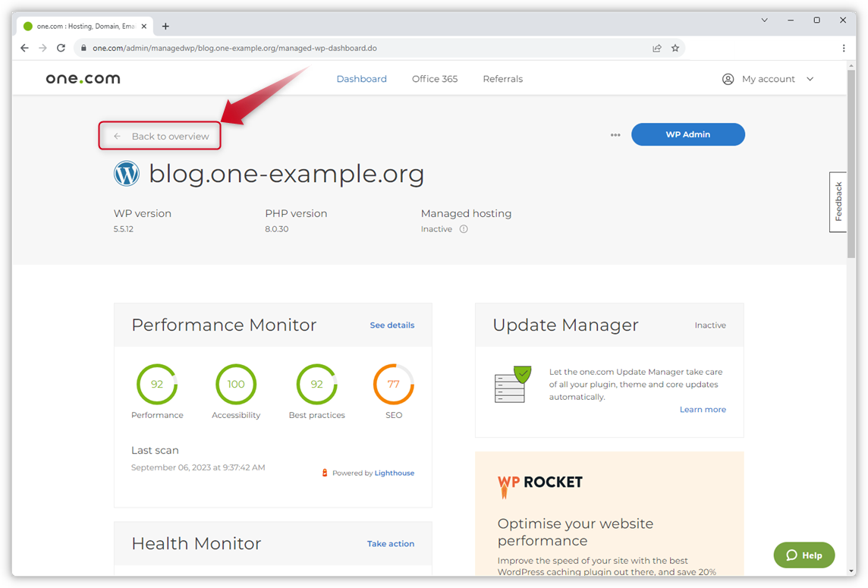This screenshot has width=868, height=588.
Task: Select the Referrals menu item
Action: click(502, 78)
